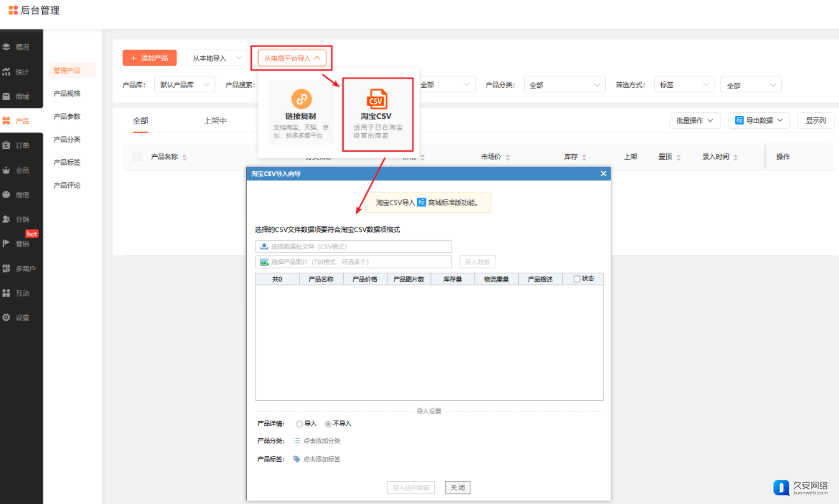
Task: Click the 添加产品 button
Action: (149, 58)
